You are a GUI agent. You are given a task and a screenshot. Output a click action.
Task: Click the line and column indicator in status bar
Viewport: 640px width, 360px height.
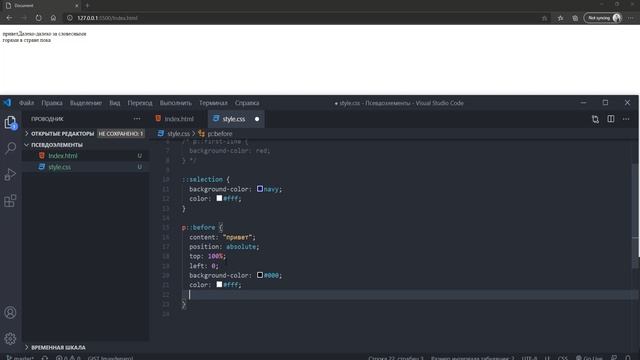(x=396, y=358)
